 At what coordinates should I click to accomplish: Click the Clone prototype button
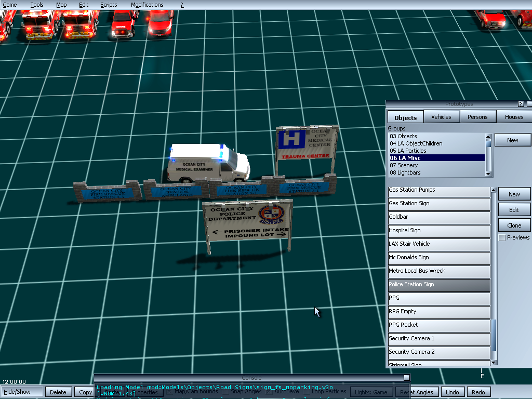(514, 225)
